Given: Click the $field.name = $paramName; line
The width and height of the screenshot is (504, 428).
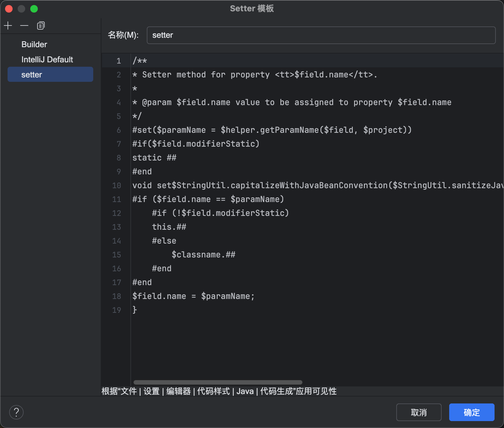Looking at the screenshot, I should point(193,296).
